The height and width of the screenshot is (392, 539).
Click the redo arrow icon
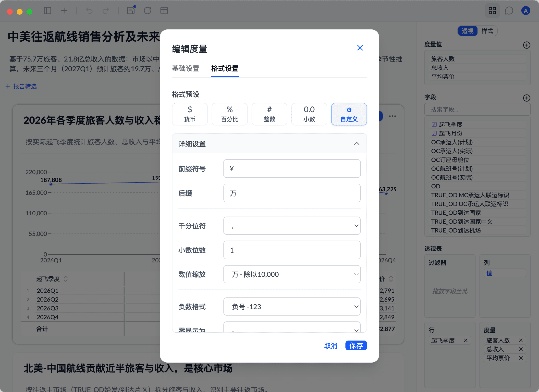[x=106, y=11]
